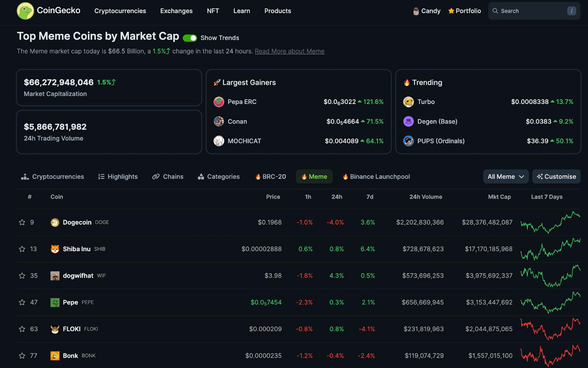This screenshot has width=588, height=368.
Task: Click the Pepa ERC coin icon
Action: point(219,102)
